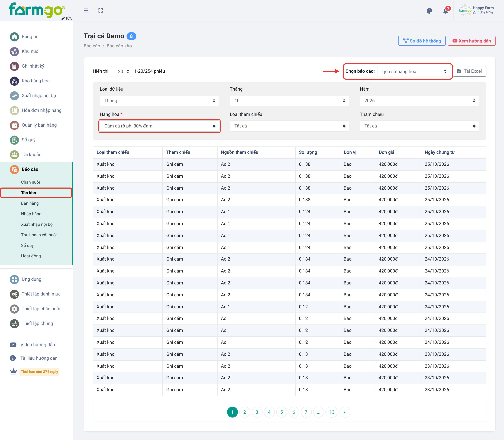This screenshot has width=504, height=440.
Task: Click the Thiết lập chung sliders icon
Action: 14,323
